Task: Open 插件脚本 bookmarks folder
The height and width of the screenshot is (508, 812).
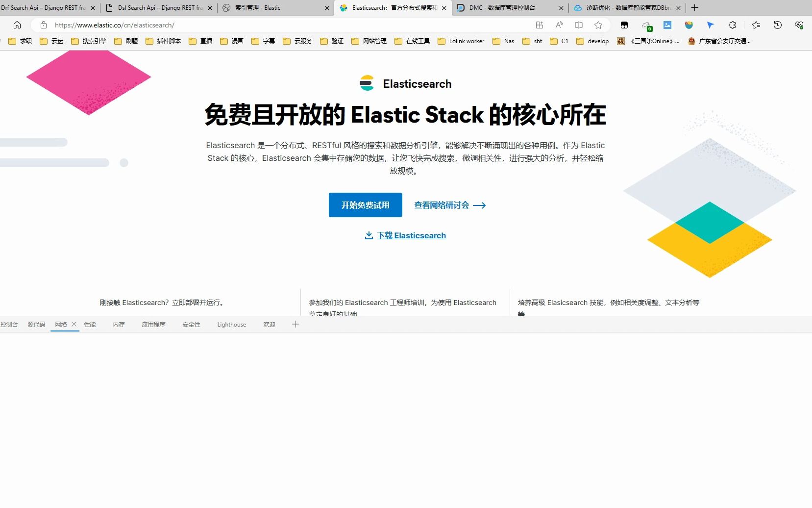Action: tap(163, 41)
